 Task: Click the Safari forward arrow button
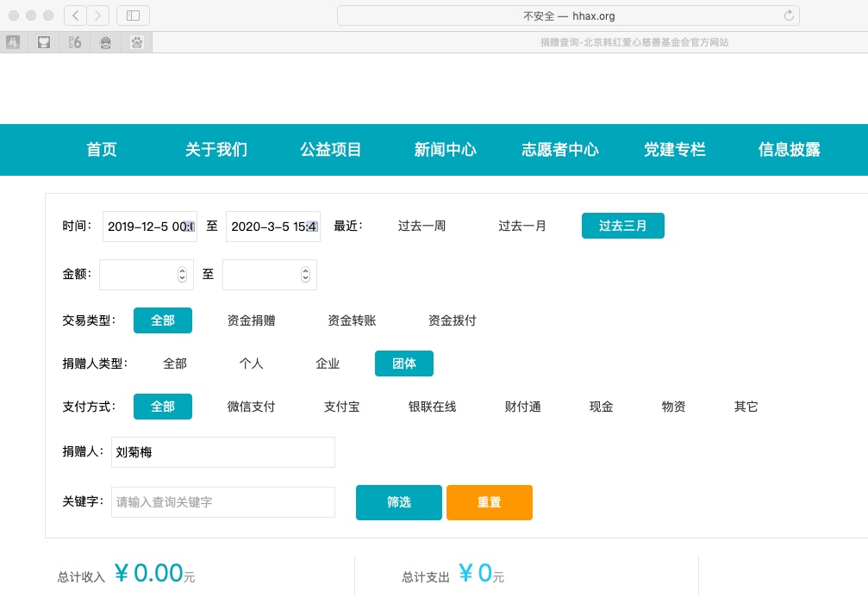click(x=98, y=16)
